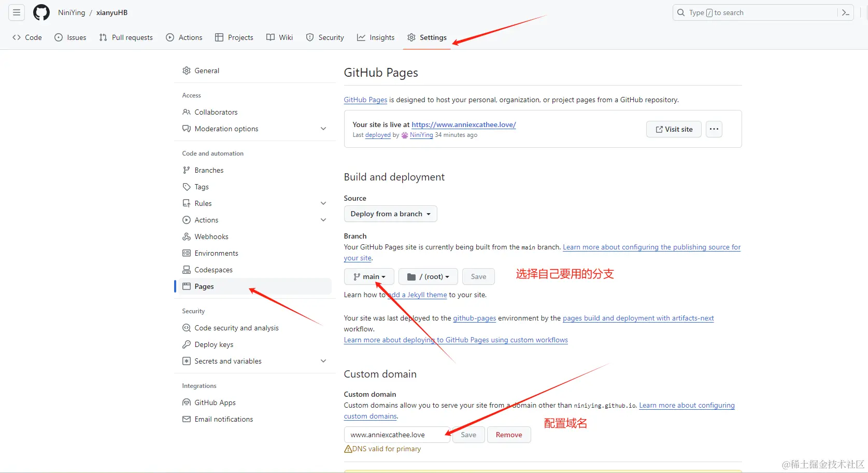Click the Actions play icon in the top navigation
868x473 pixels.
[170, 37]
